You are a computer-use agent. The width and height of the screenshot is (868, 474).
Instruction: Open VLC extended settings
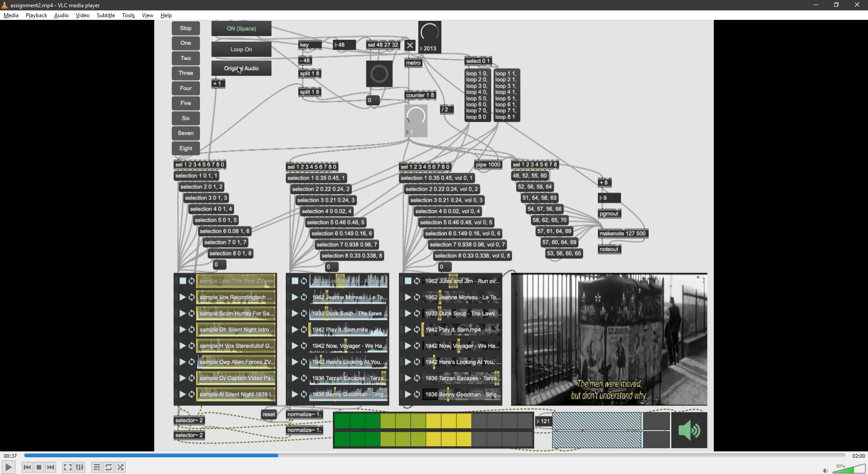(80, 467)
